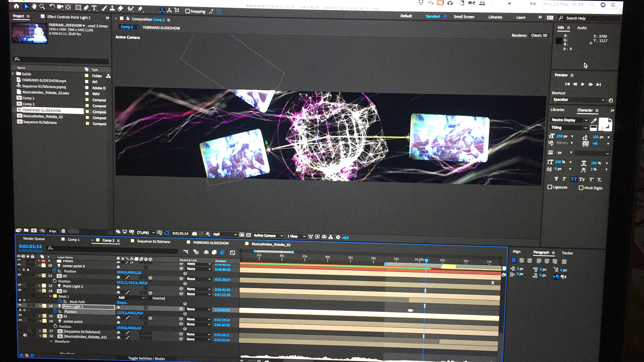Click the Classic 3D renderer button
The height and width of the screenshot is (362, 644).
pos(539,35)
